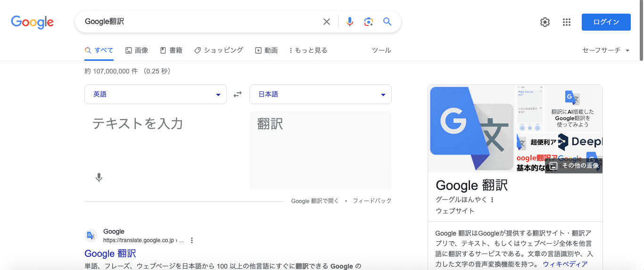Image resolution: width=644 pixels, height=270 pixels.
Task: Click その他の画像 button
Action: click(x=574, y=166)
